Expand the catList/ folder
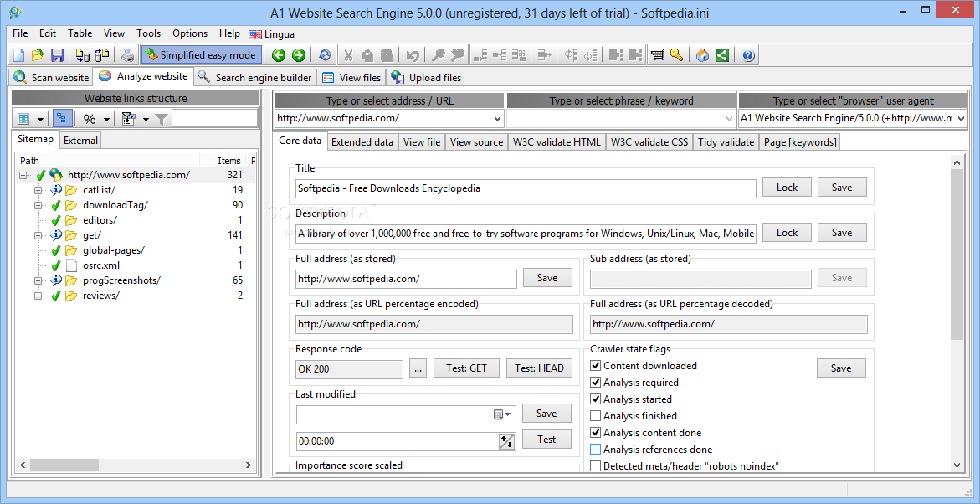The height and width of the screenshot is (504, 980). pos(38,190)
